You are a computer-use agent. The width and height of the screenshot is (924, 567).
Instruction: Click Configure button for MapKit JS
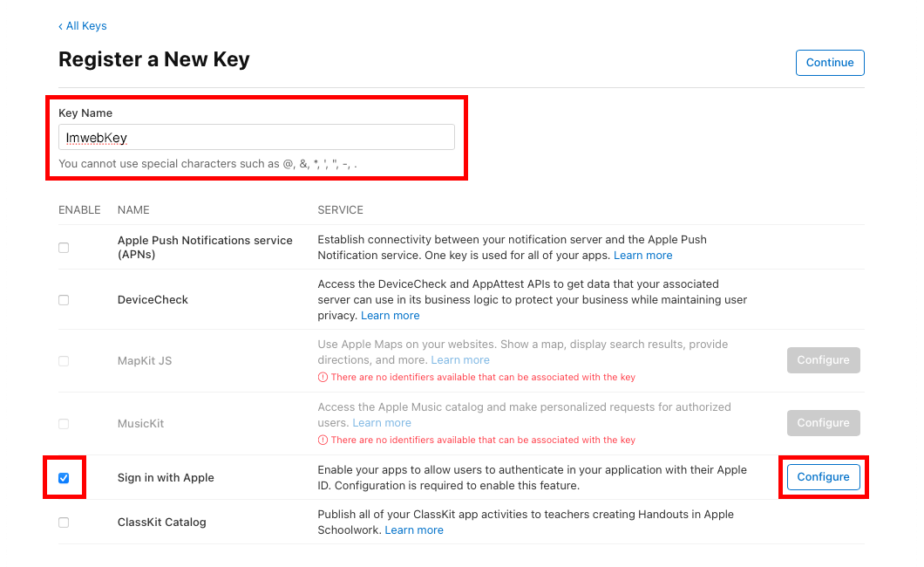click(823, 360)
